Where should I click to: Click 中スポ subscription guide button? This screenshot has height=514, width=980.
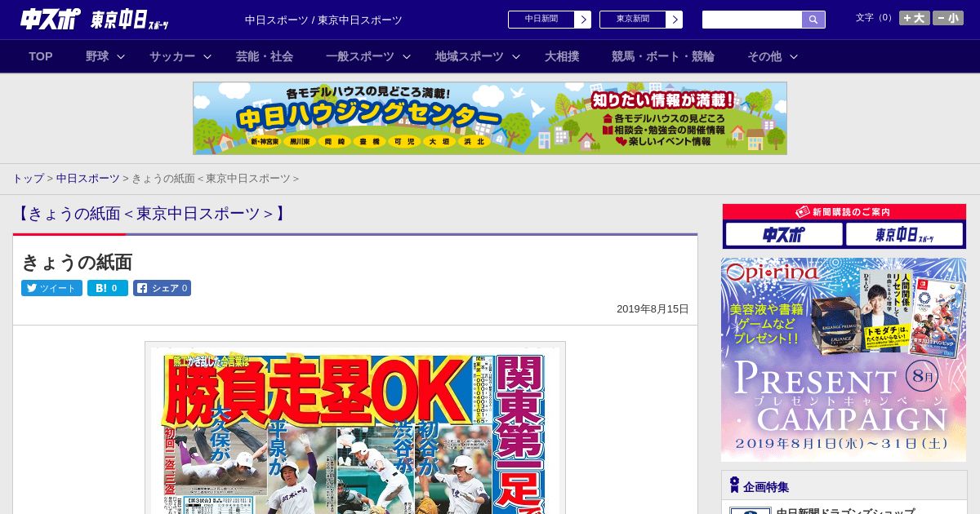click(x=784, y=235)
